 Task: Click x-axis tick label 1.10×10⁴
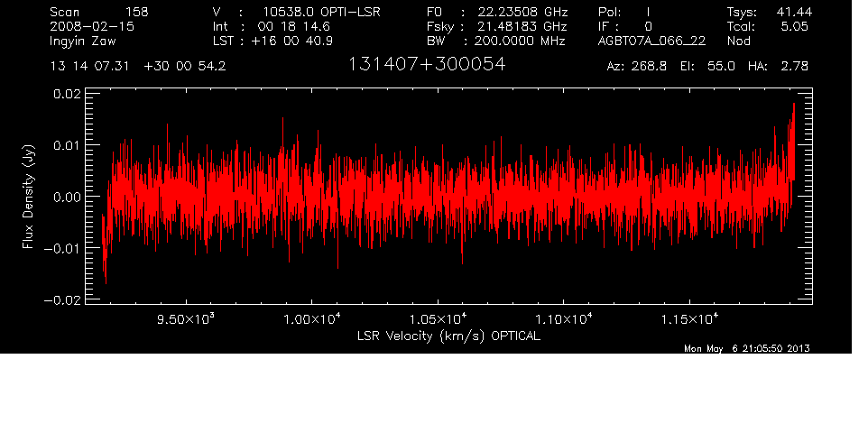click(x=564, y=319)
